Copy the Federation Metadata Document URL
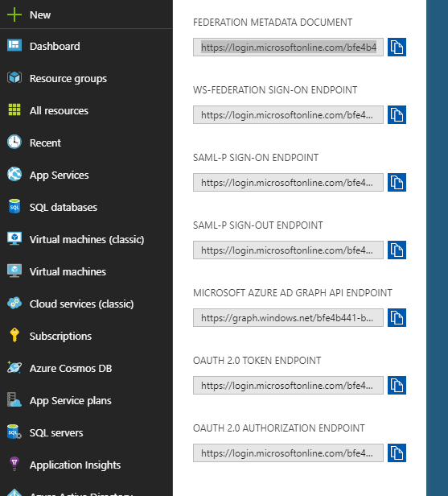The height and width of the screenshot is (496, 448). (397, 48)
